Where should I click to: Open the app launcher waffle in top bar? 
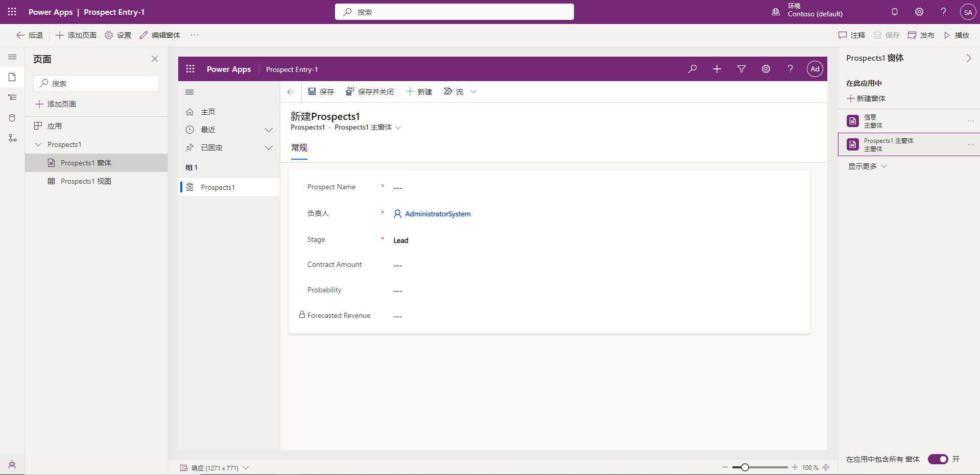click(x=12, y=12)
